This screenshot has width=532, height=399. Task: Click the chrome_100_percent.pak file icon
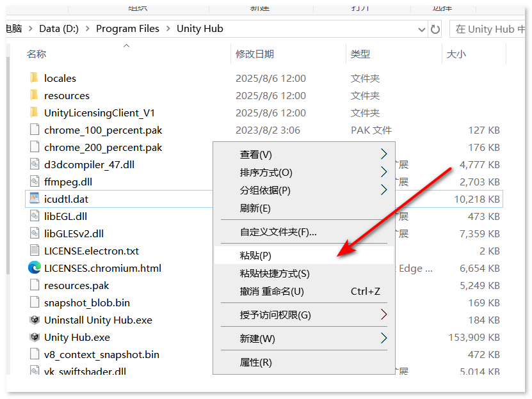35,130
